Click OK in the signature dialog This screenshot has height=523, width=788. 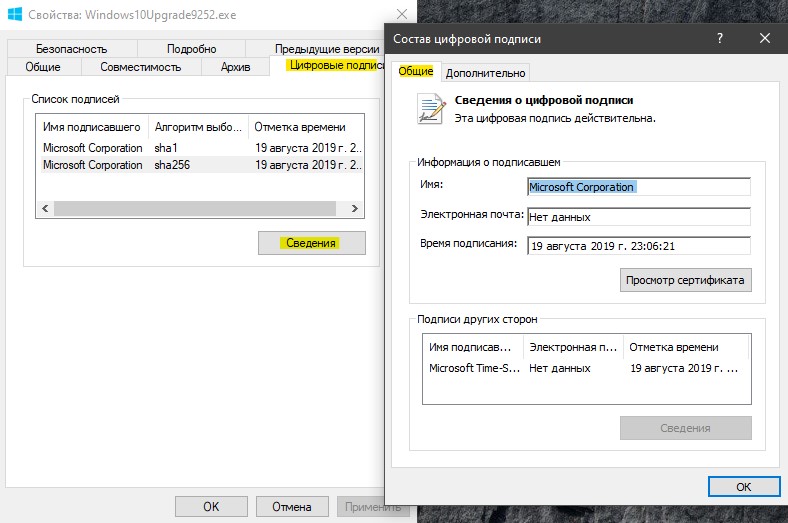click(744, 487)
